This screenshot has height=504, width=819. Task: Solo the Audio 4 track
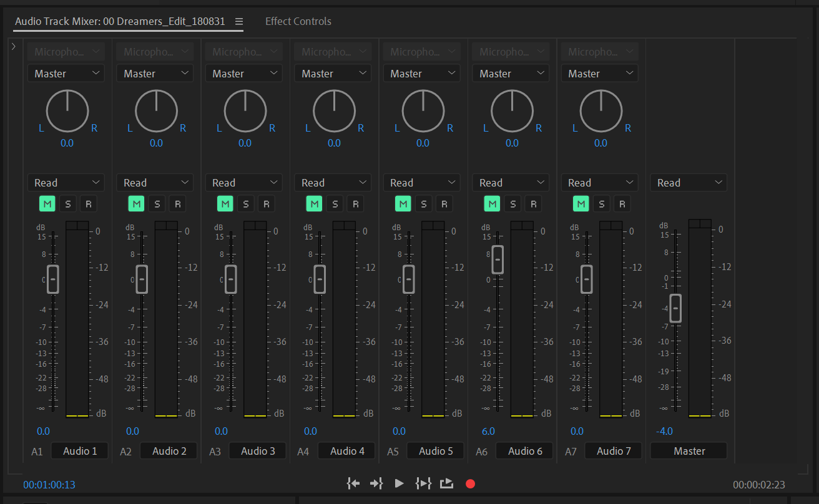point(335,203)
